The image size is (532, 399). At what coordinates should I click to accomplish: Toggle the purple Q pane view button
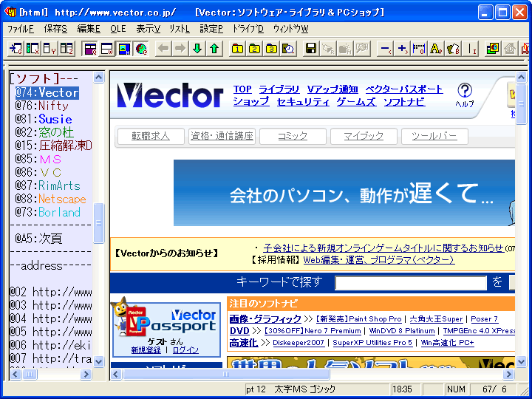coord(91,49)
